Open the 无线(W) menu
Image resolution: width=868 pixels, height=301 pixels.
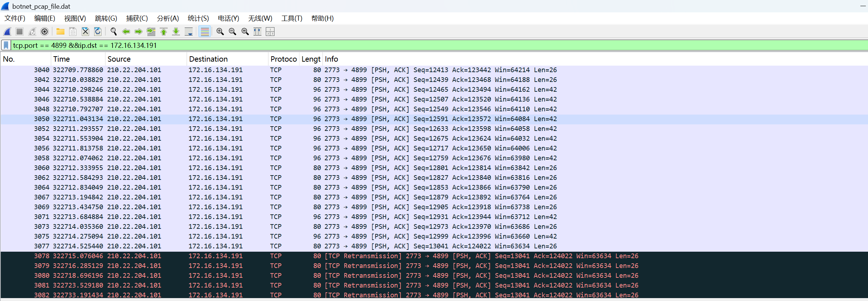pos(260,18)
